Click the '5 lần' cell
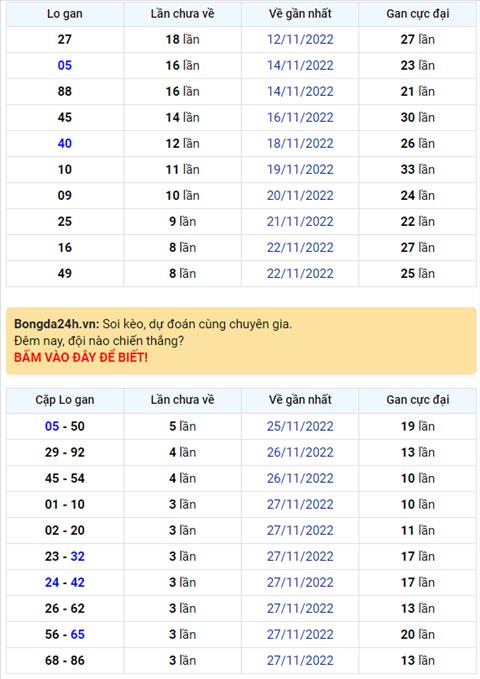The width and height of the screenshot is (480, 679). coord(182,426)
